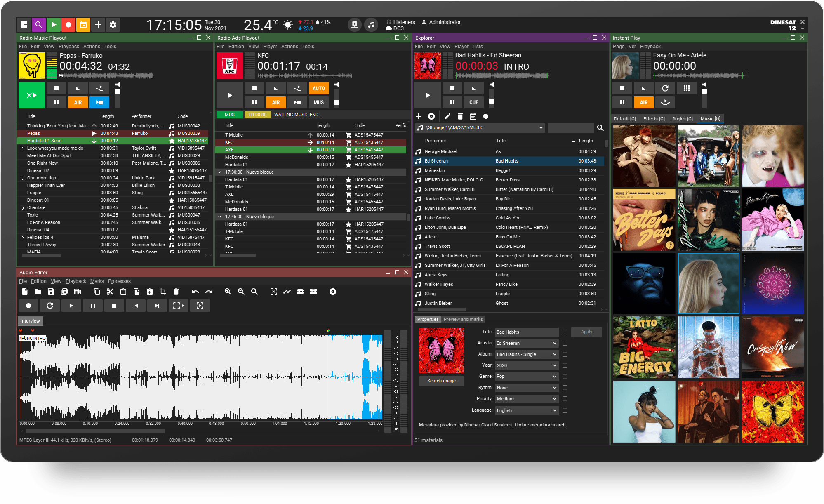Select the edit pencil icon in Explorer
This screenshot has height=504, width=824.
coord(447,116)
